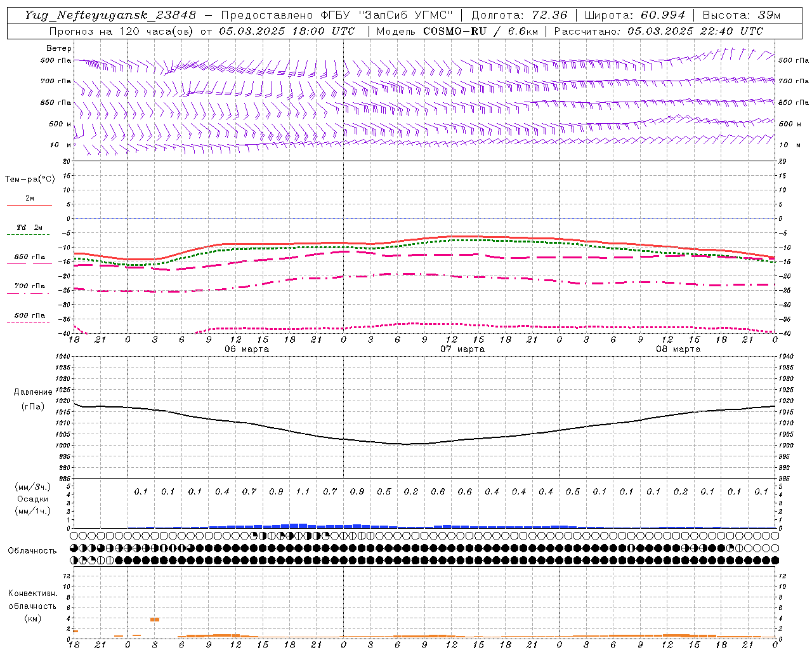Select the 'Широта: 60.994' header field
Screen dimensions: 812x650
point(634,15)
